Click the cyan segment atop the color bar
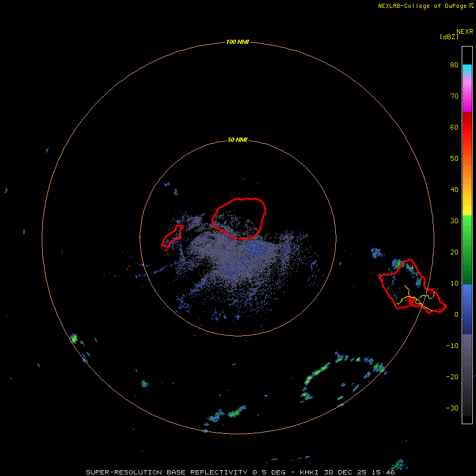The image size is (476, 476). 467,70
